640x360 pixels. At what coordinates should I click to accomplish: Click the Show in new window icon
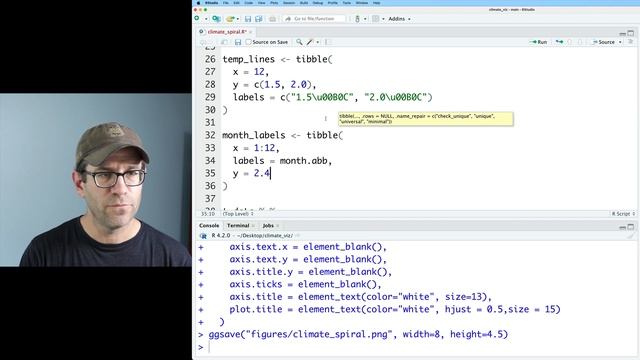[x=224, y=42]
